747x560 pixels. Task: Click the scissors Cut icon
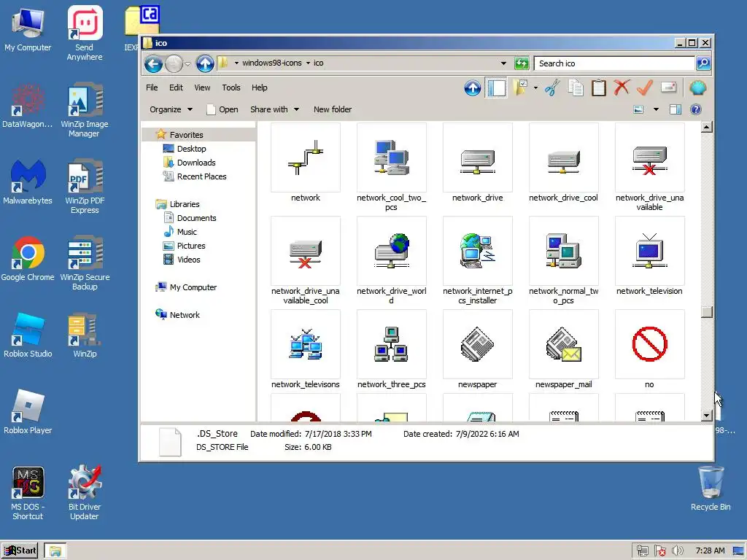552,87
